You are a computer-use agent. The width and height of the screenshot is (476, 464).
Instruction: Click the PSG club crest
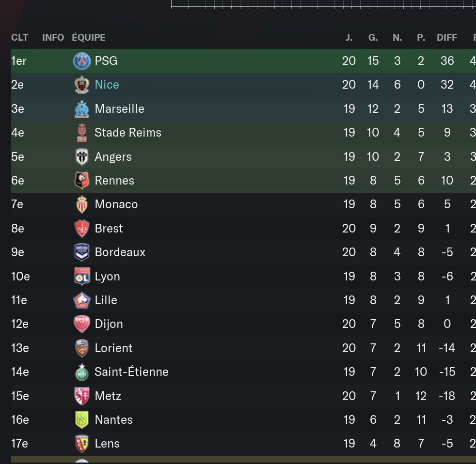click(x=81, y=61)
